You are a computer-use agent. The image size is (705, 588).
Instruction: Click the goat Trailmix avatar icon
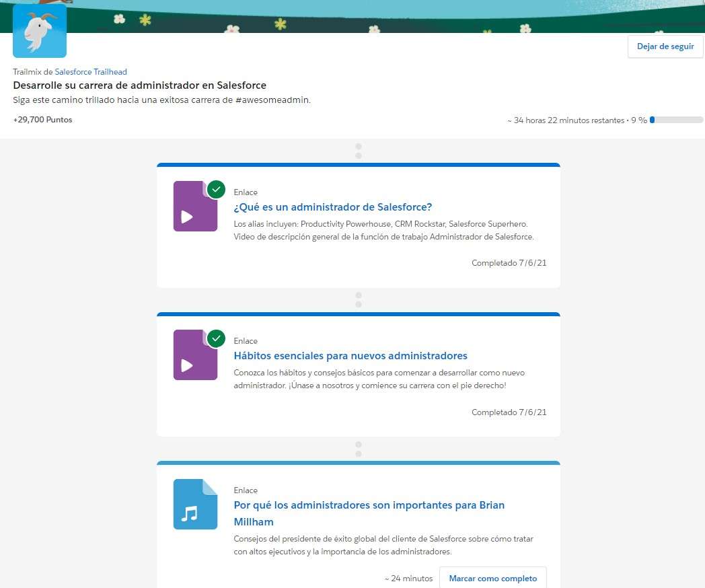tap(40, 30)
